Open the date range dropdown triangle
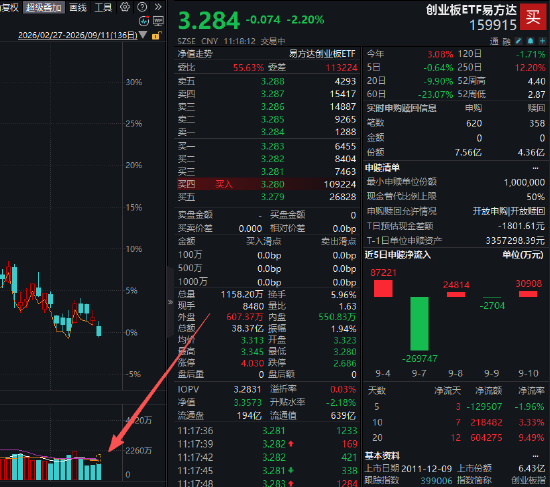 point(143,35)
